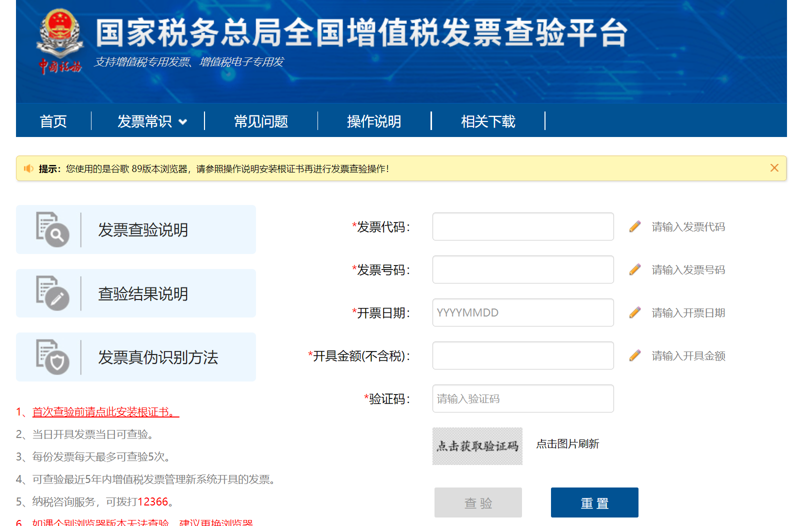
Task: Click the 验证码 field label
Action: pyautogui.click(x=387, y=399)
